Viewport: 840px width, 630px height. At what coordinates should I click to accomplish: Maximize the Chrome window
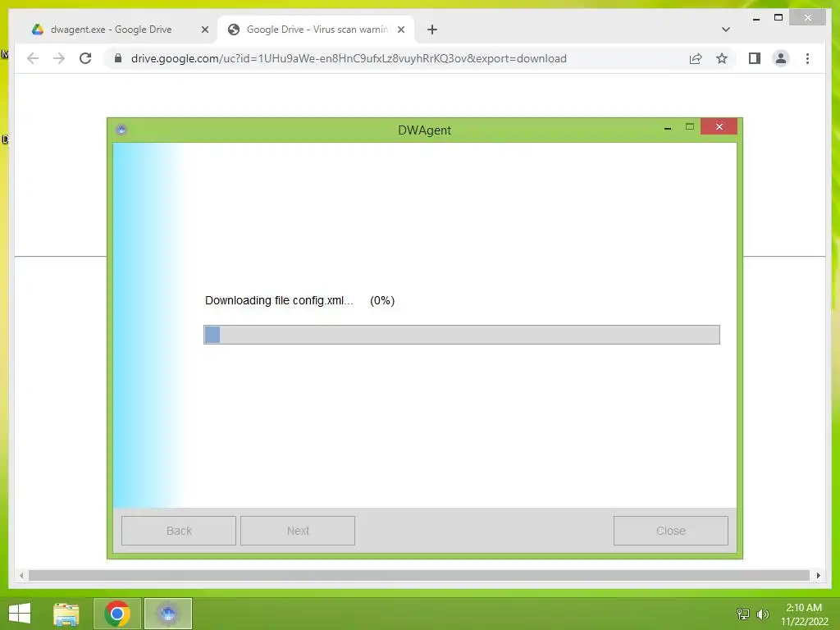[778, 18]
